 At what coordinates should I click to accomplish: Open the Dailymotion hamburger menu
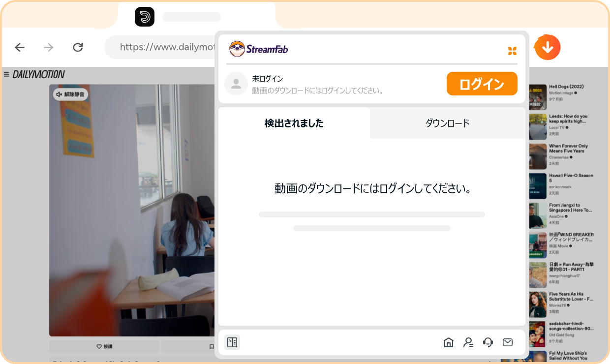tap(5, 74)
